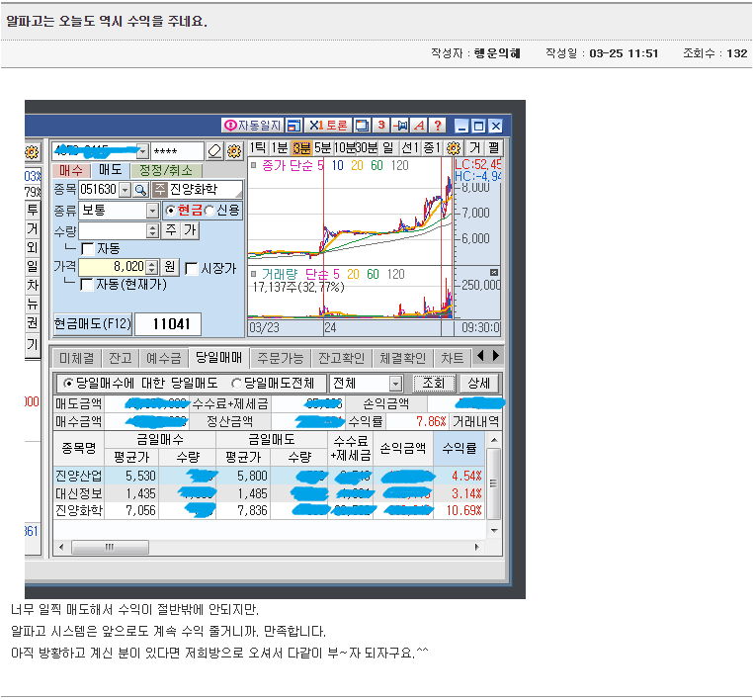Switch to the 매수 buy tab

71,170
